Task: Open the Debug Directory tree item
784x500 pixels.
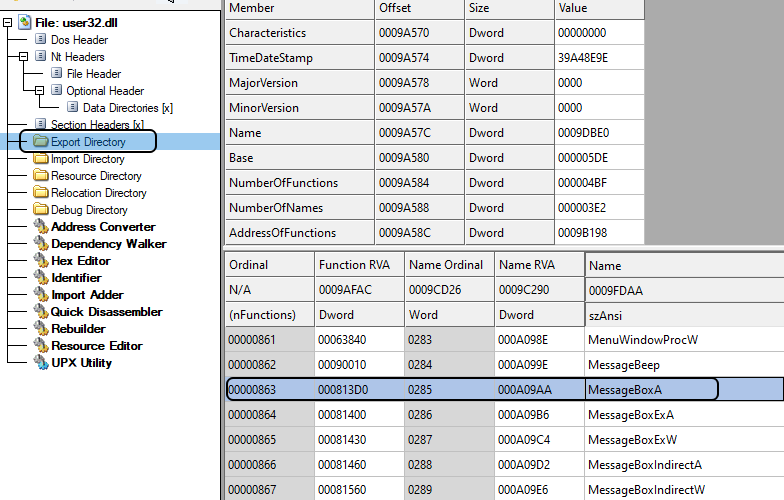Action: coord(89,210)
